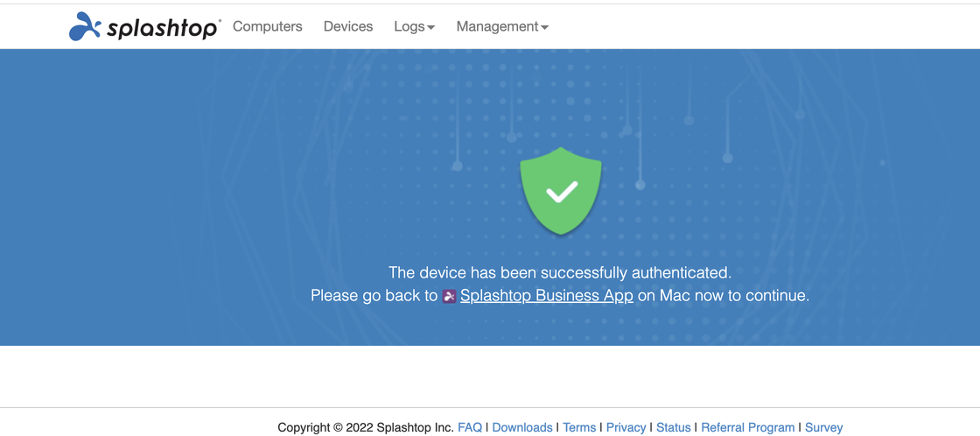The image size is (980, 436).
Task: Open the FAQ footer link
Action: click(470, 428)
